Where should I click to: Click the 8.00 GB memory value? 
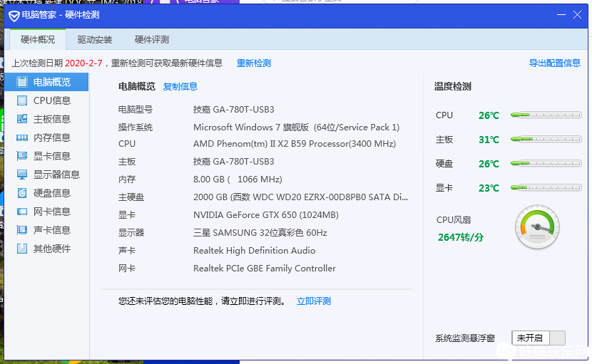point(238,180)
